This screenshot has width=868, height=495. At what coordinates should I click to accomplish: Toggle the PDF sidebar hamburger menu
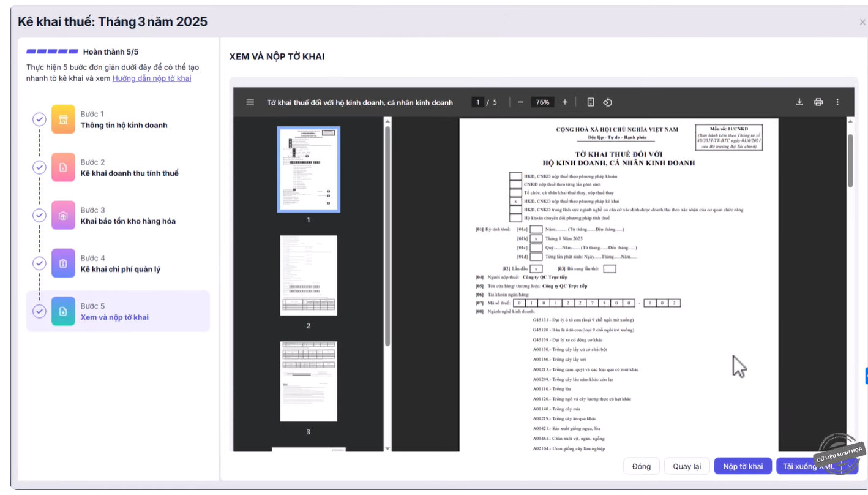click(250, 102)
